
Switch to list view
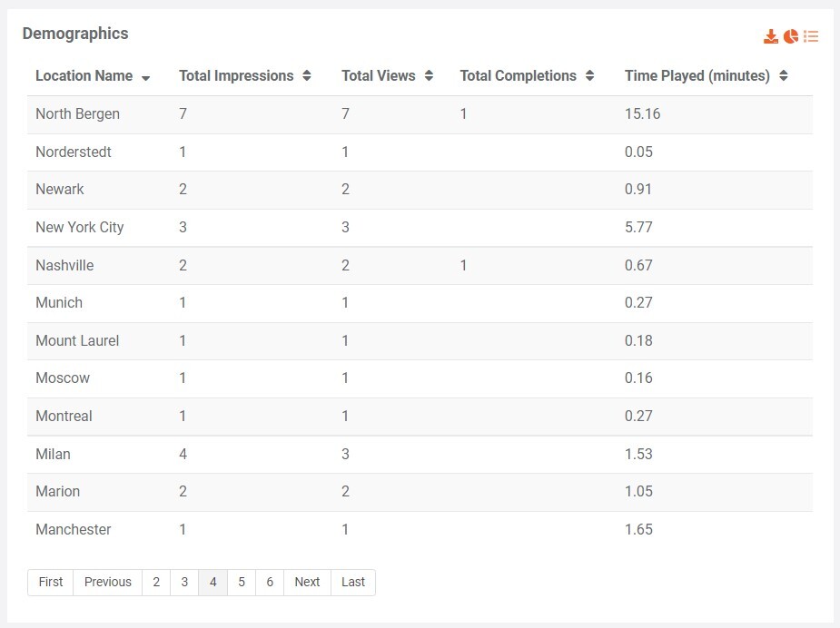point(811,36)
